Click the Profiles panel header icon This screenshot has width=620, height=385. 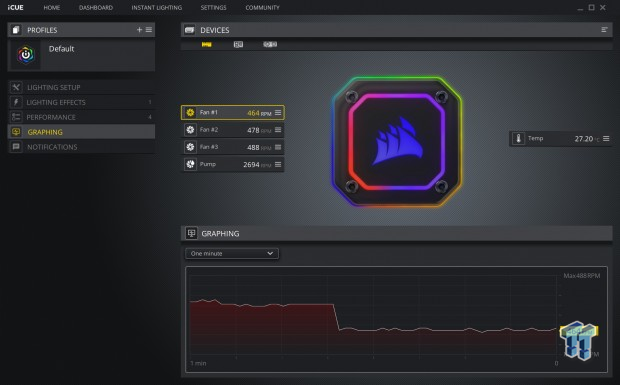pyautogui.click(x=16, y=30)
